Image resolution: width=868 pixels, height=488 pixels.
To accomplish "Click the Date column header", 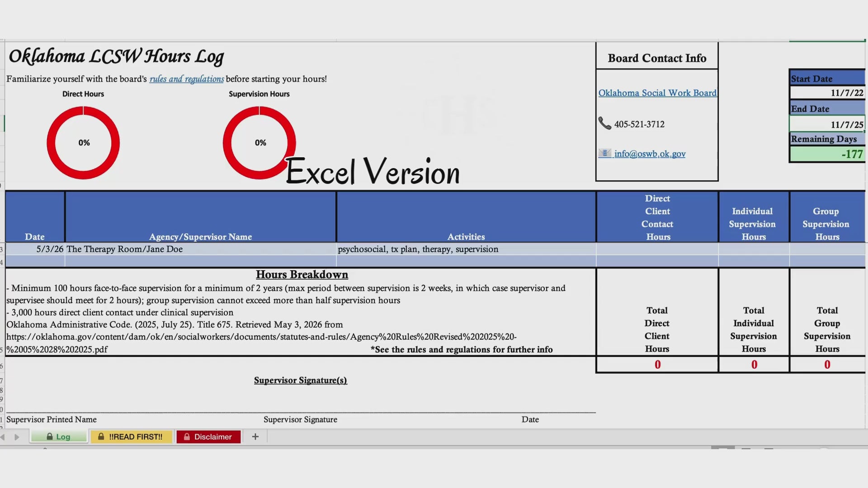I will (x=35, y=217).
